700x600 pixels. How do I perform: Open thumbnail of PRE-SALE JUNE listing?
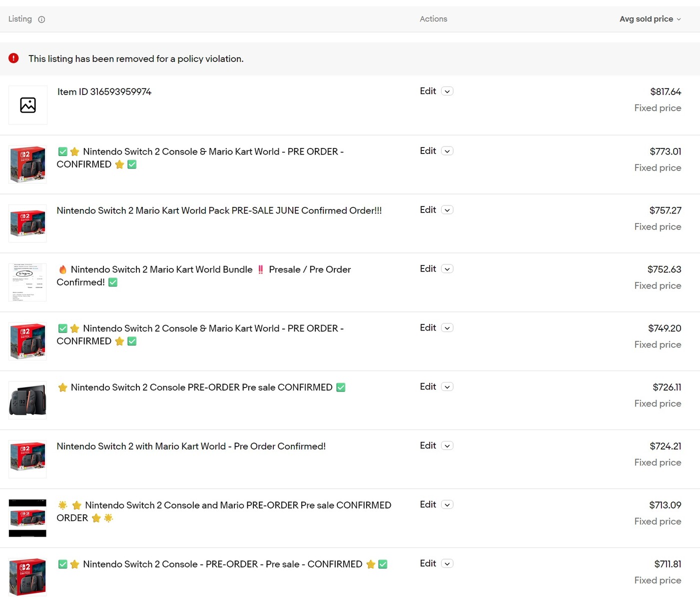28,223
